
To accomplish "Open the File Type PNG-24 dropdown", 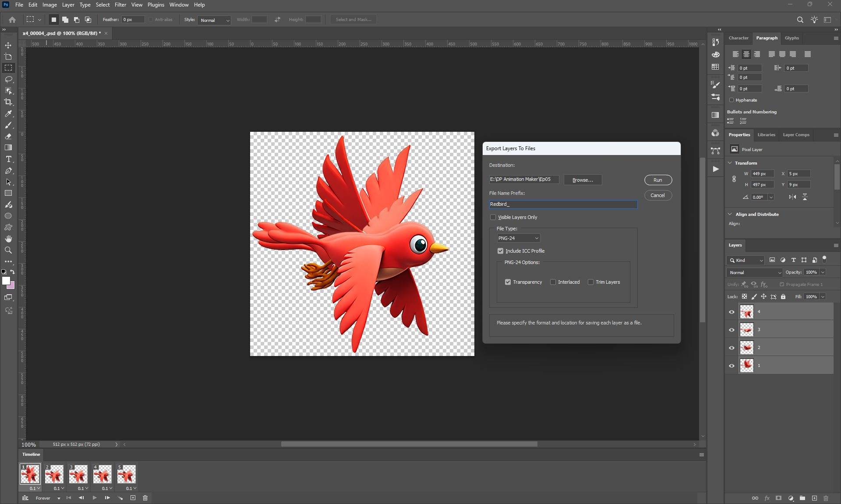I will [x=518, y=238].
